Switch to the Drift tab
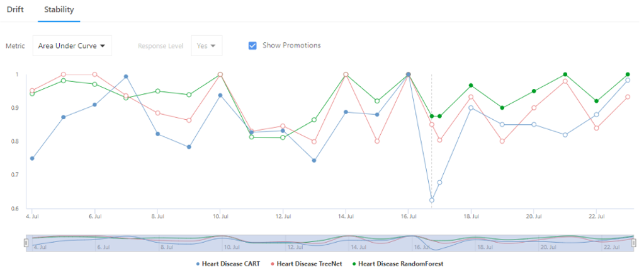 pos(14,9)
